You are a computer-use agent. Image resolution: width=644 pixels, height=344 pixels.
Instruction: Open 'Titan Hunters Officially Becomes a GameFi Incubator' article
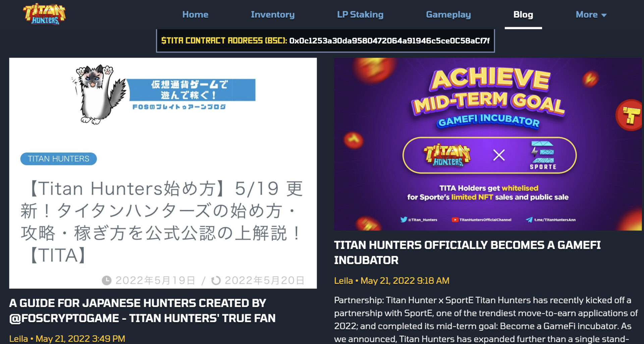467,253
